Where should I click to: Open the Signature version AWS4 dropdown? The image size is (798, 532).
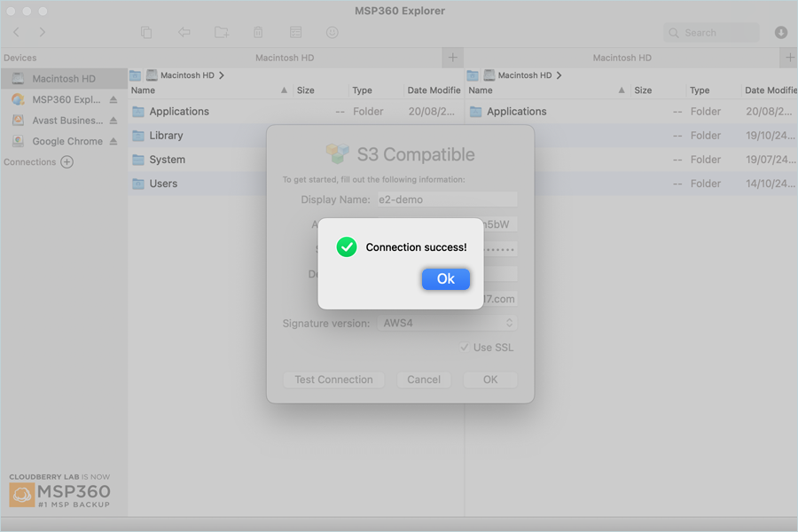coord(447,323)
